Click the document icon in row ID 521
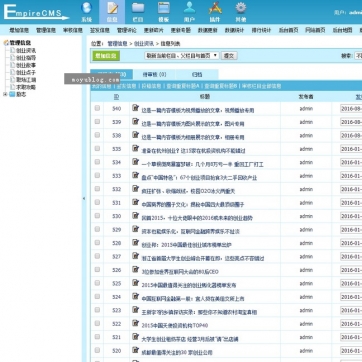 click(x=135, y=336)
